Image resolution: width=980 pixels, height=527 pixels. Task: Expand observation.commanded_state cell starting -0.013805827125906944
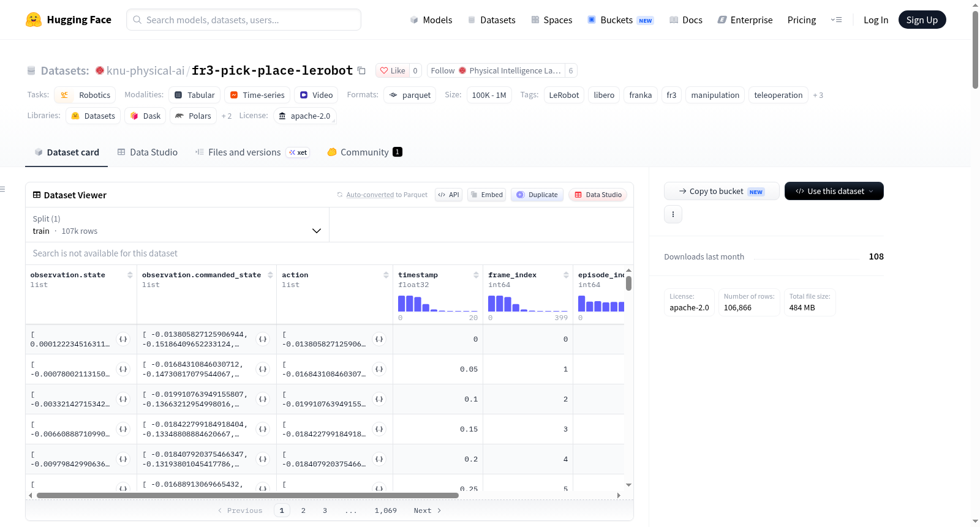click(263, 339)
